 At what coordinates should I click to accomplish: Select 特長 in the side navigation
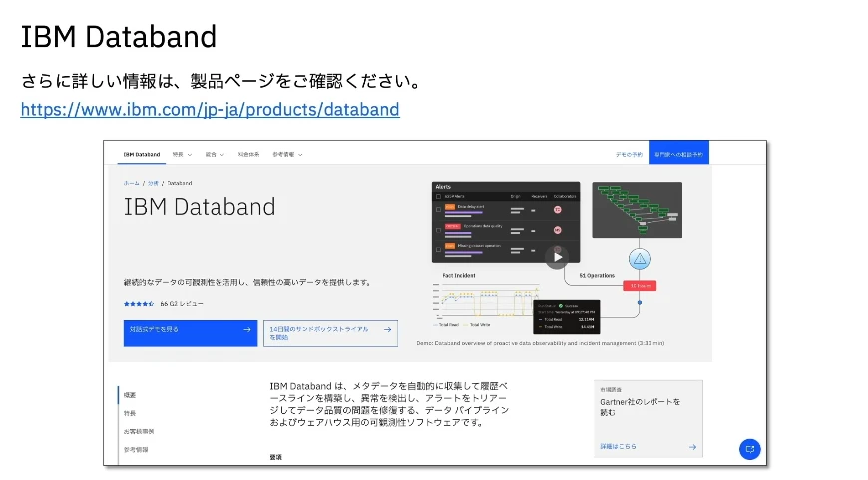(x=130, y=413)
